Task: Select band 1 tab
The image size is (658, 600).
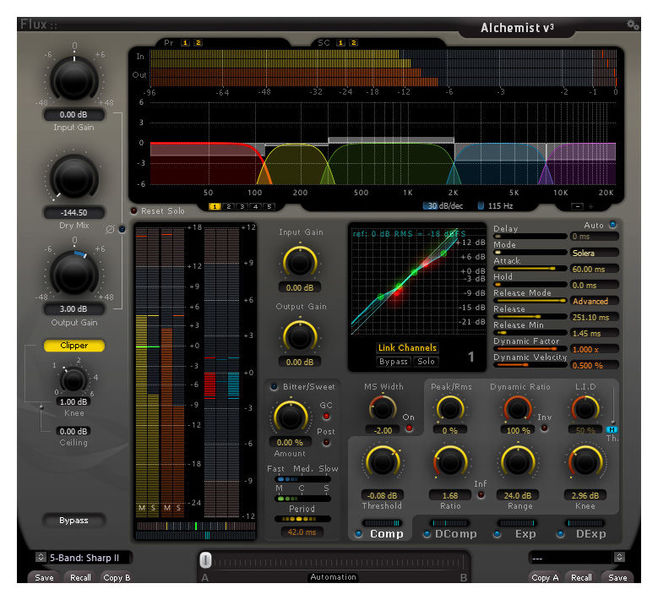Action: point(214,206)
